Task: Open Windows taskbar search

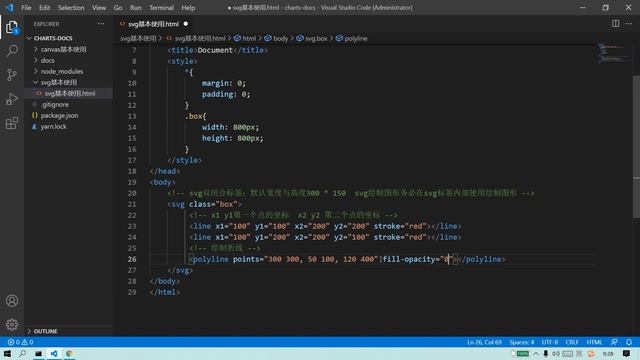Action: coord(22,353)
